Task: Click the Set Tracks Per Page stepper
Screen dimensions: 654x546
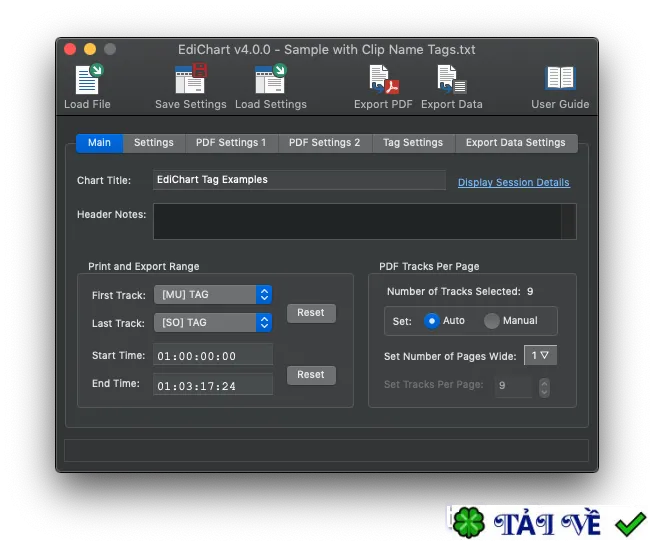Action: pos(544,387)
